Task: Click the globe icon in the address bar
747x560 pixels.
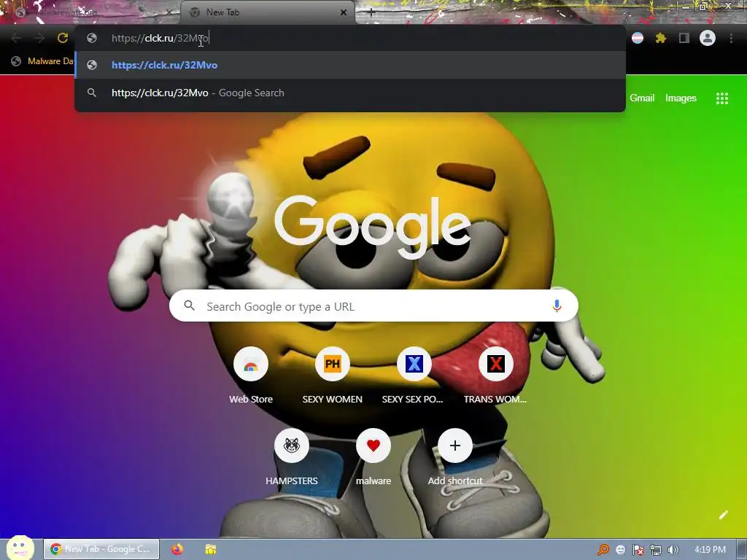Action: click(92, 38)
